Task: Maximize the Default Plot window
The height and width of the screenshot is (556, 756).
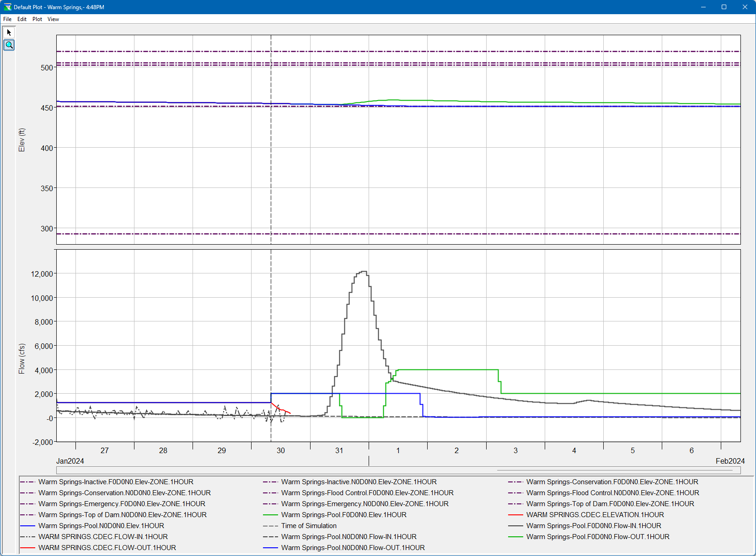Action: [x=724, y=7]
